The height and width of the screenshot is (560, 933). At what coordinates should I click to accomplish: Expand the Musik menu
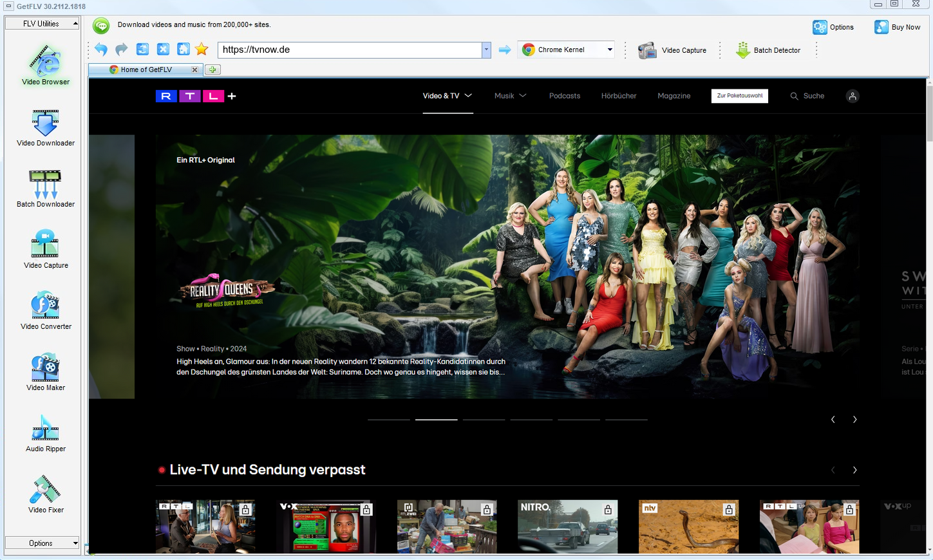[x=511, y=96]
